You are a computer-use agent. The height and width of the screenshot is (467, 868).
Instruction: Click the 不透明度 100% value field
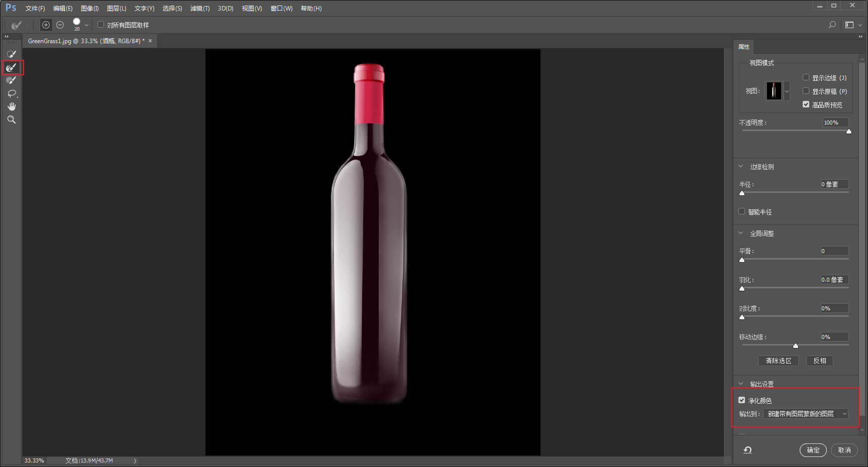[835, 123]
